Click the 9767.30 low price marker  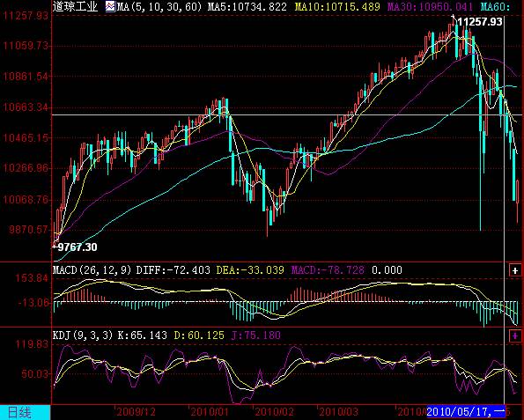tap(77, 247)
